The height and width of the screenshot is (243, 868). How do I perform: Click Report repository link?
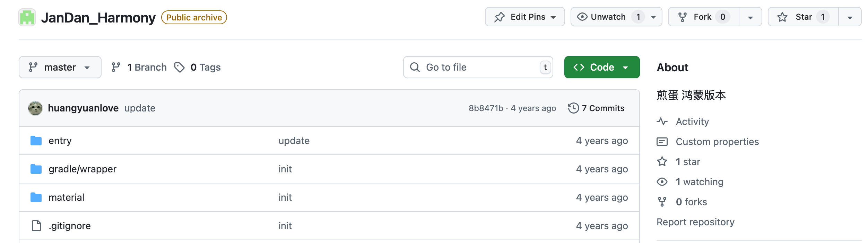pos(695,222)
